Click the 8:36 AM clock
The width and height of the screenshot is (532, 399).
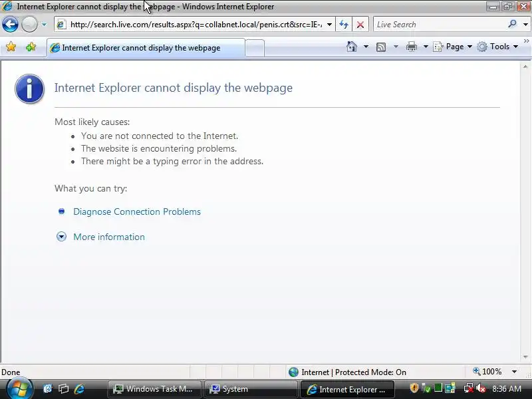pyautogui.click(x=507, y=389)
